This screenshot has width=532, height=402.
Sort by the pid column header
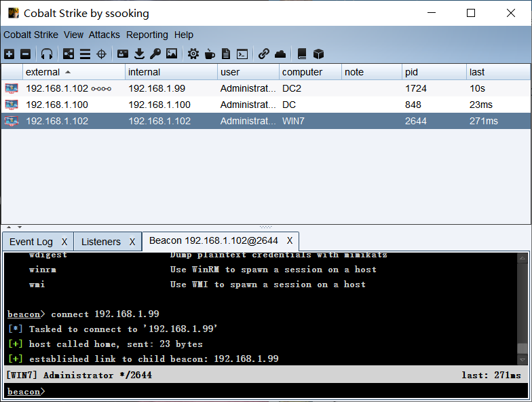pyautogui.click(x=434, y=72)
